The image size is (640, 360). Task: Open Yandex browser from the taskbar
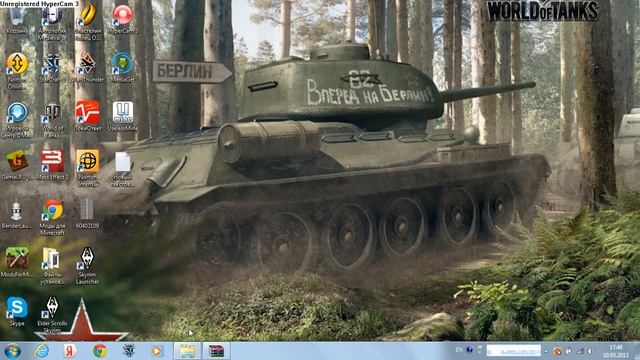coord(70,351)
